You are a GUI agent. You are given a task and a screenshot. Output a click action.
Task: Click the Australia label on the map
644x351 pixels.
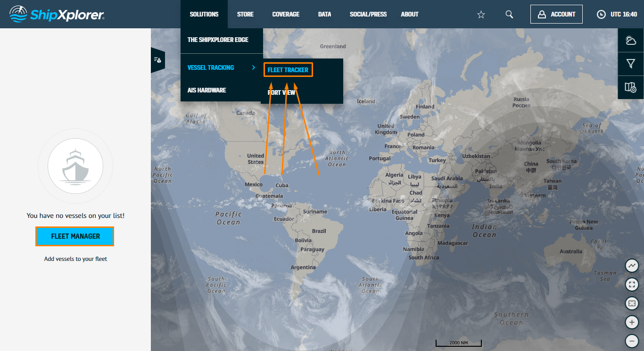[571, 251]
